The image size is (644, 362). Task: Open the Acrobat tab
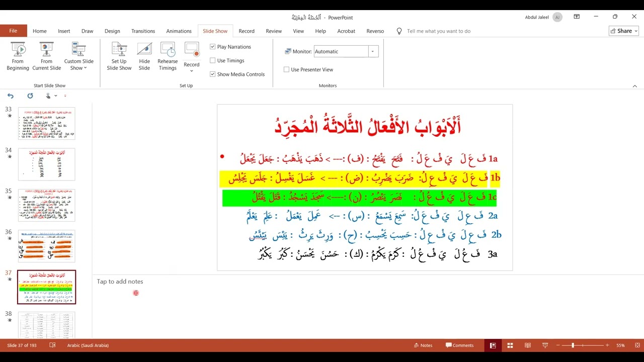click(346, 31)
